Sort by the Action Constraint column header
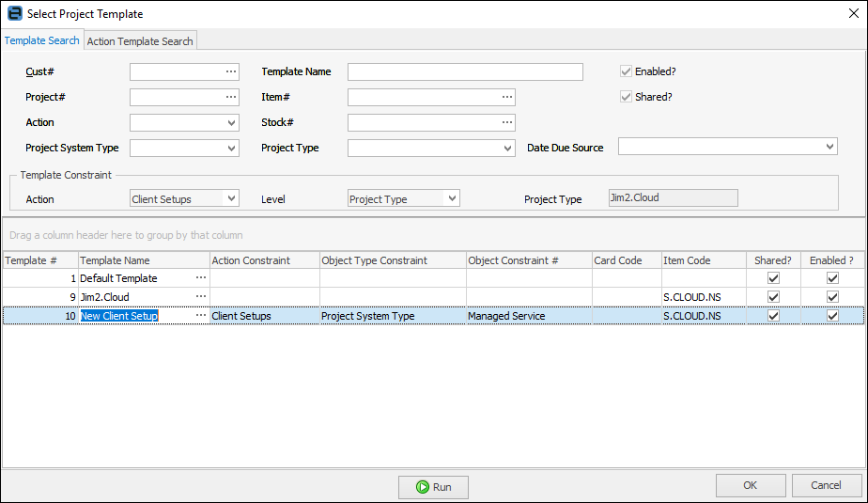 (x=265, y=260)
